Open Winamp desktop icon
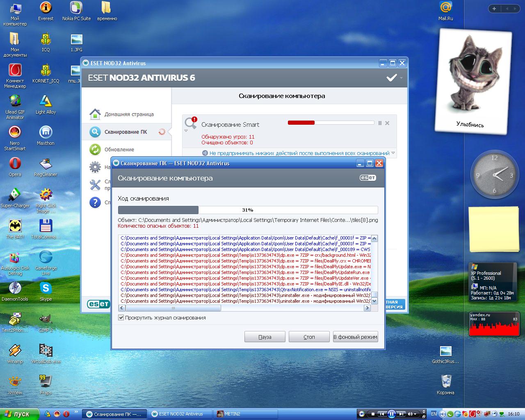Screen dimensions: 525x420 [15, 354]
